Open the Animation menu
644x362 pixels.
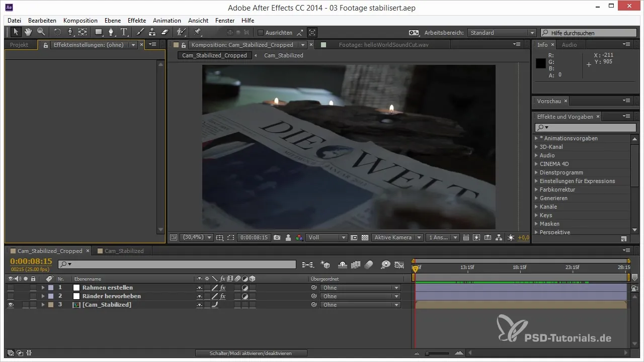167,21
